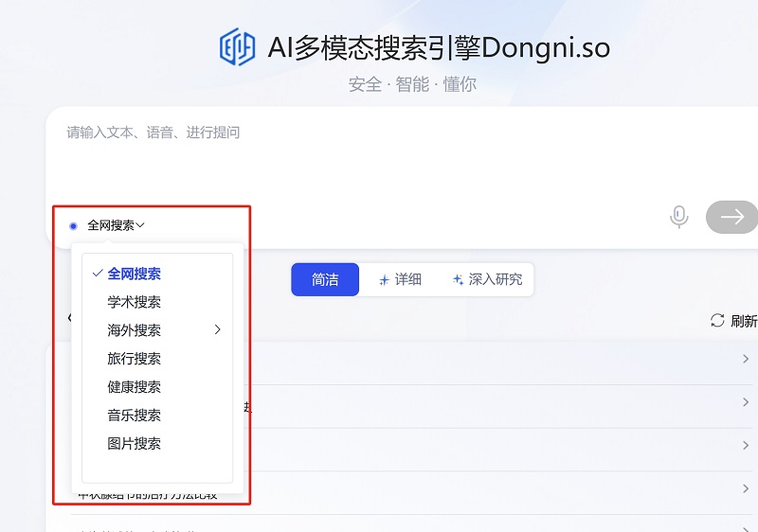Start voice input with the microphone icon
Screen dimensions: 758x532
pyautogui.click(x=678, y=217)
